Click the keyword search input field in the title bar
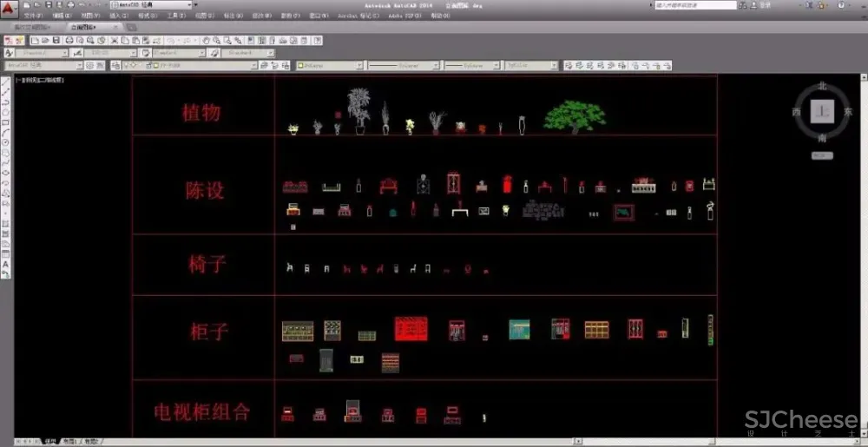The height and width of the screenshot is (447, 868). pos(694,5)
